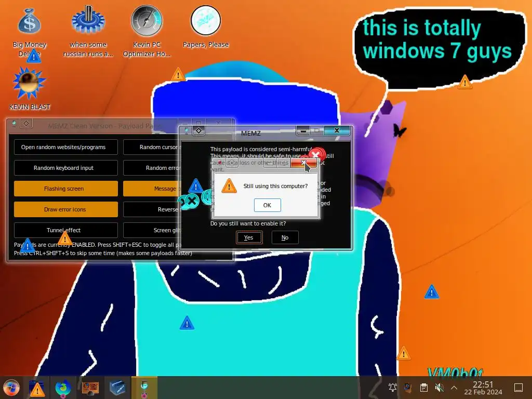532x399 pixels.
Task: Toggle the Screen glitches payload
Action: [x=151, y=230]
